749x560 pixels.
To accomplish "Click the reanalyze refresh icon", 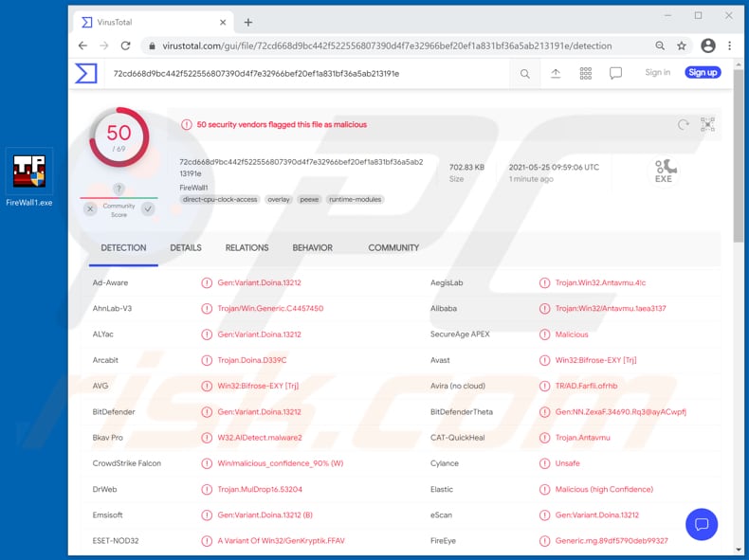I will pyautogui.click(x=683, y=124).
